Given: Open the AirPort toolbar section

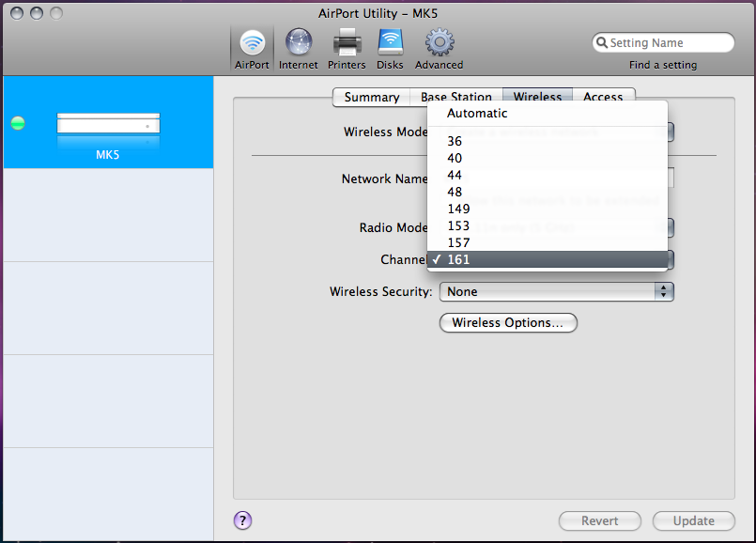Looking at the screenshot, I should pyautogui.click(x=252, y=49).
